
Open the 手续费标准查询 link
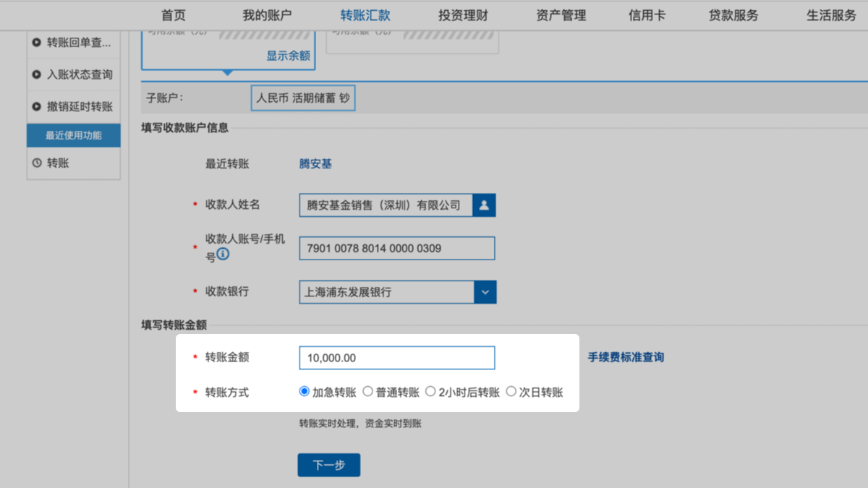626,357
